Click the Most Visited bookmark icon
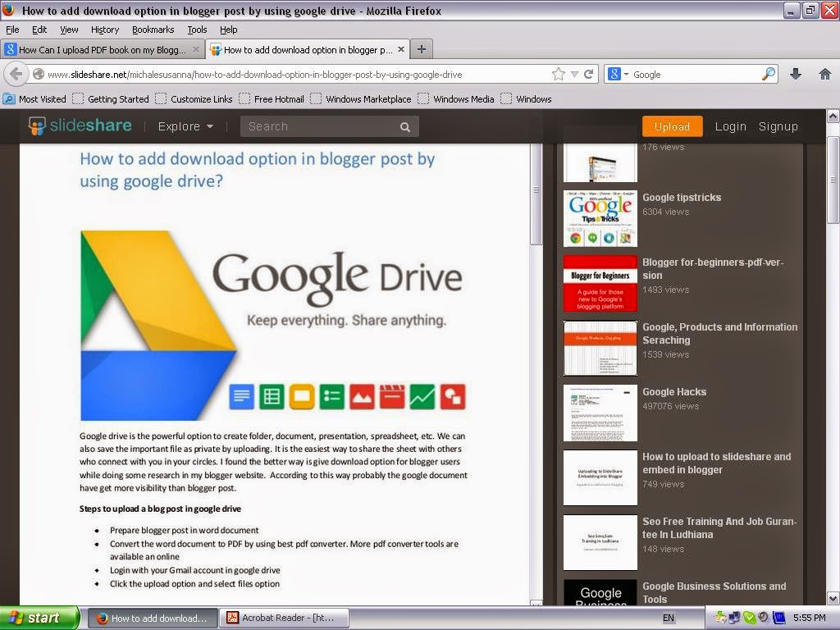The image size is (840, 630). click(x=9, y=98)
